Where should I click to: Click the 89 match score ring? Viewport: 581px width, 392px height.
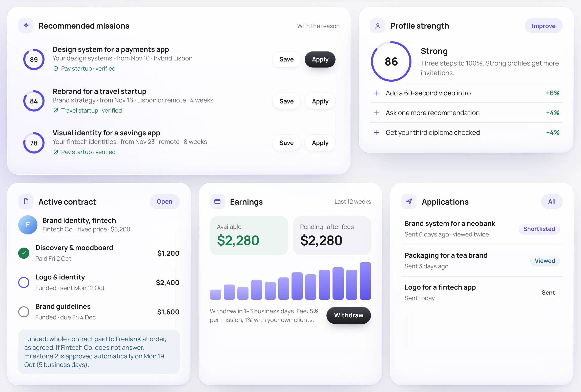pos(34,59)
